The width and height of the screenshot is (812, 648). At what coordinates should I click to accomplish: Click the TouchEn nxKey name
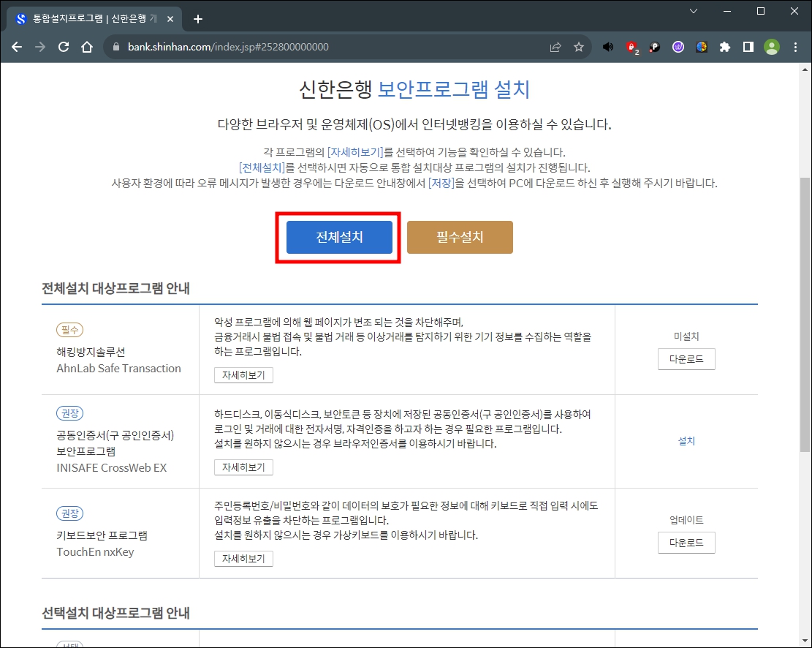(95, 552)
